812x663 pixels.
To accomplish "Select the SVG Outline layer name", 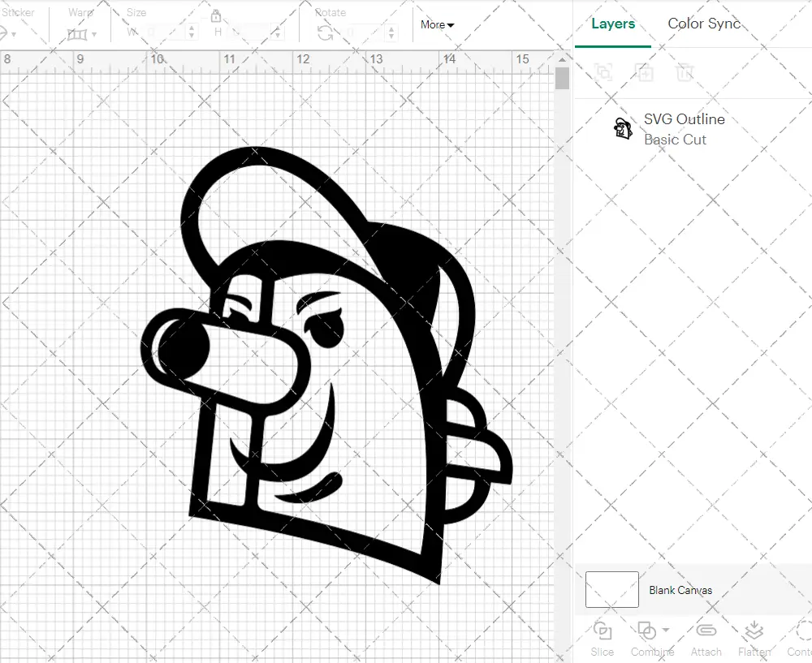I will click(684, 119).
